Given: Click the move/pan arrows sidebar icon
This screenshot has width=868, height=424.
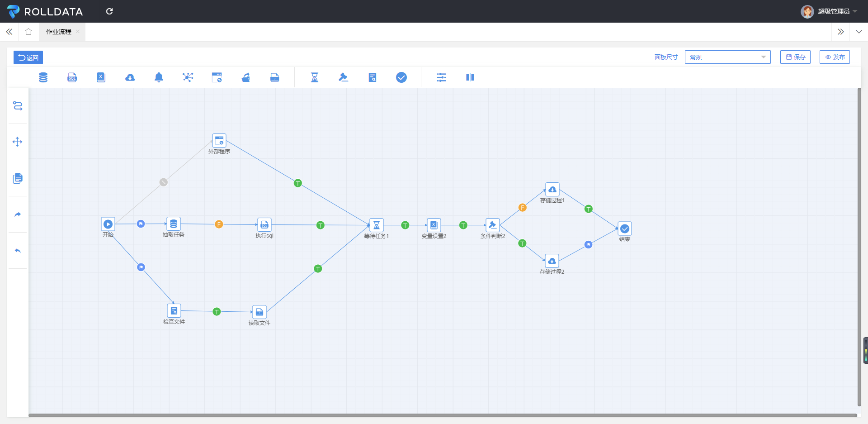Looking at the screenshot, I should point(18,142).
